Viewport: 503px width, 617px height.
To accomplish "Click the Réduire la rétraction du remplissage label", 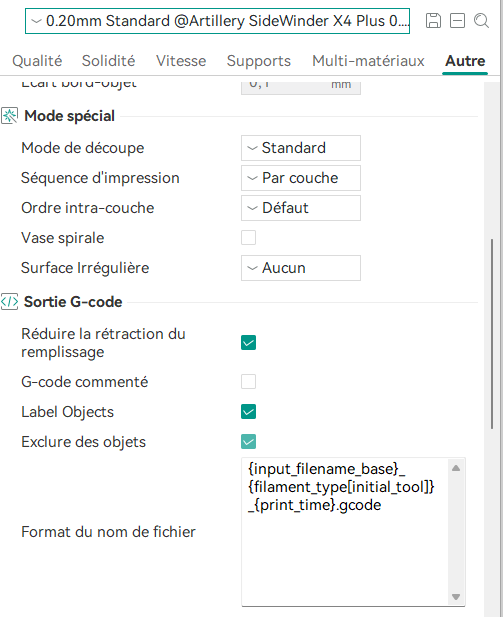I will pyautogui.click(x=103, y=343).
